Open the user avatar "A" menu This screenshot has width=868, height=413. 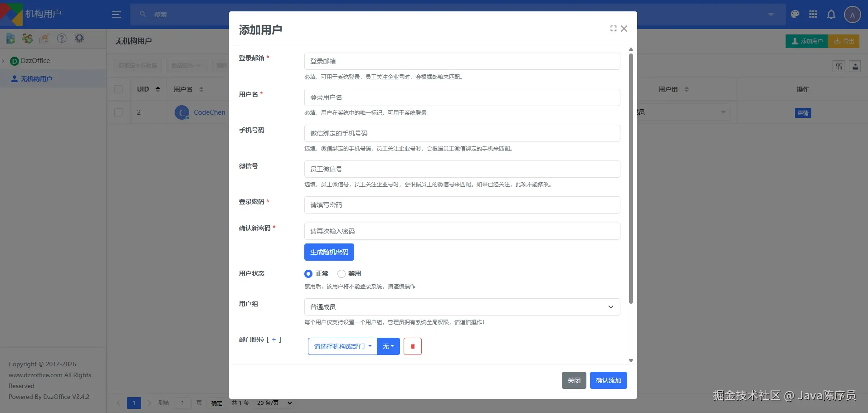click(x=853, y=15)
